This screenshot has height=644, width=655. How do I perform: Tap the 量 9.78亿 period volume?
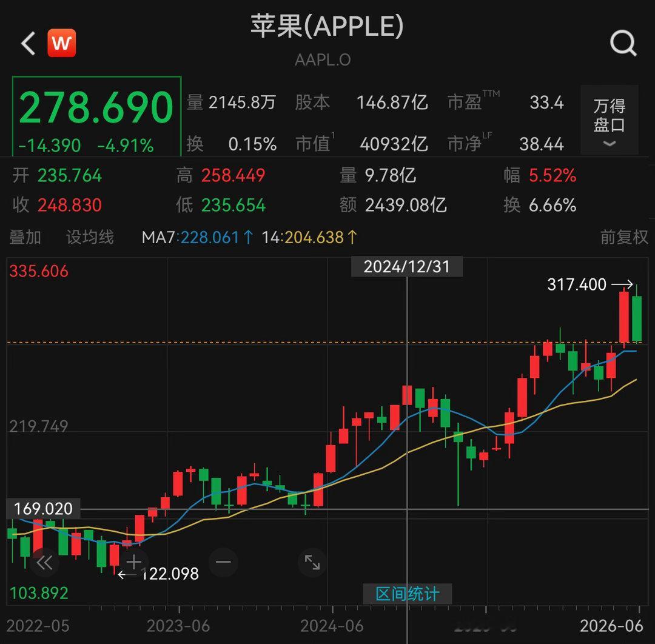(x=378, y=175)
